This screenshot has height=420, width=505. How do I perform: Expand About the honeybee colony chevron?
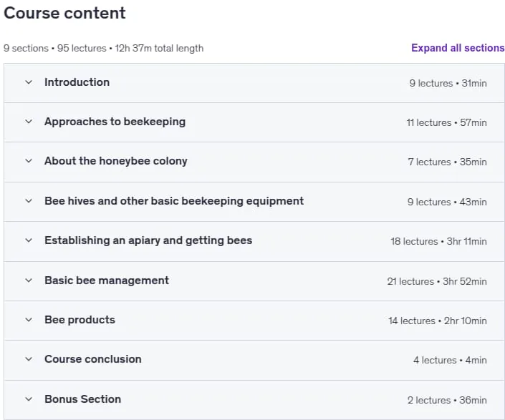(29, 161)
